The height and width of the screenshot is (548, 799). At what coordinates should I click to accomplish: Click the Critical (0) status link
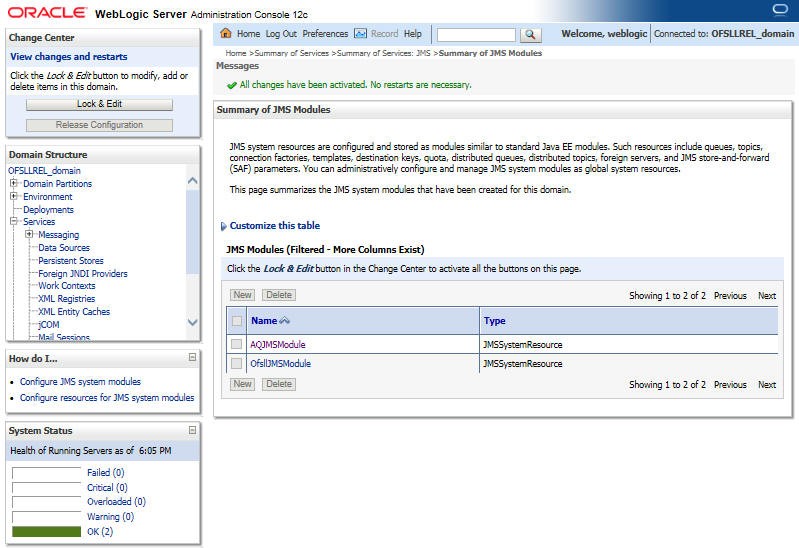pyautogui.click(x=107, y=487)
